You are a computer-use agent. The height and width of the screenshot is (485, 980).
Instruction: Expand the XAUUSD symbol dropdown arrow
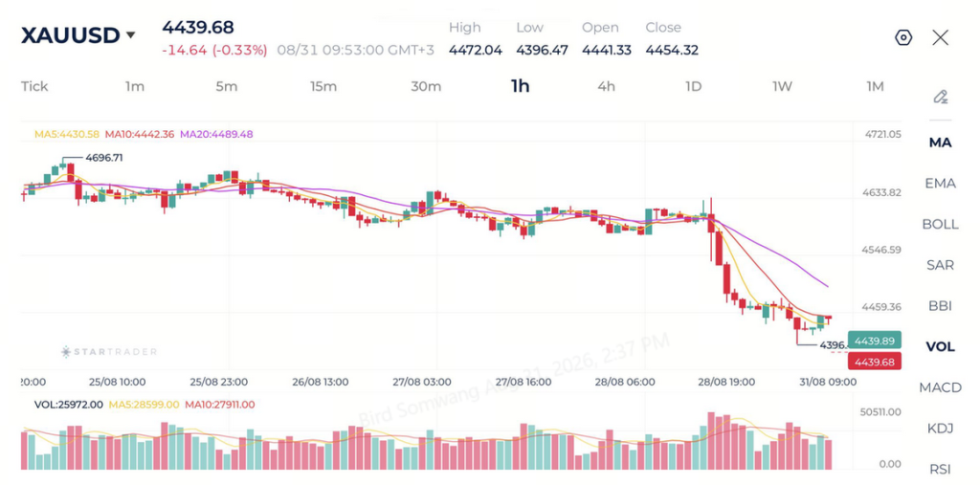tap(130, 35)
